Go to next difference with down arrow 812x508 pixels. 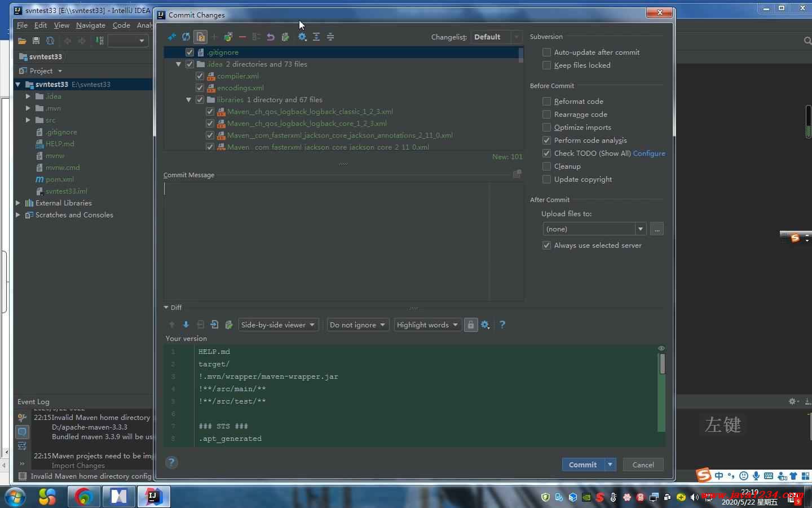tap(186, 325)
